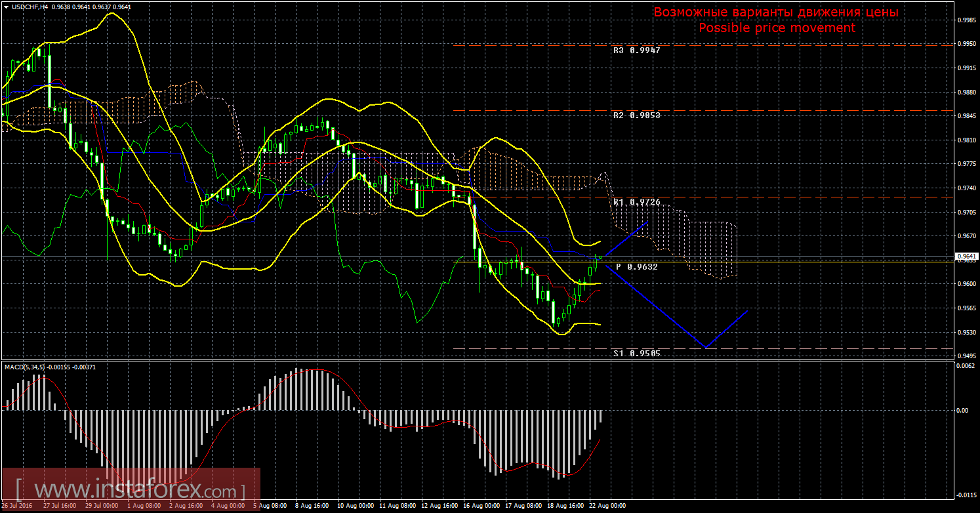
Task: Select the R3 0.9947 pivot label
Action: tap(636, 50)
